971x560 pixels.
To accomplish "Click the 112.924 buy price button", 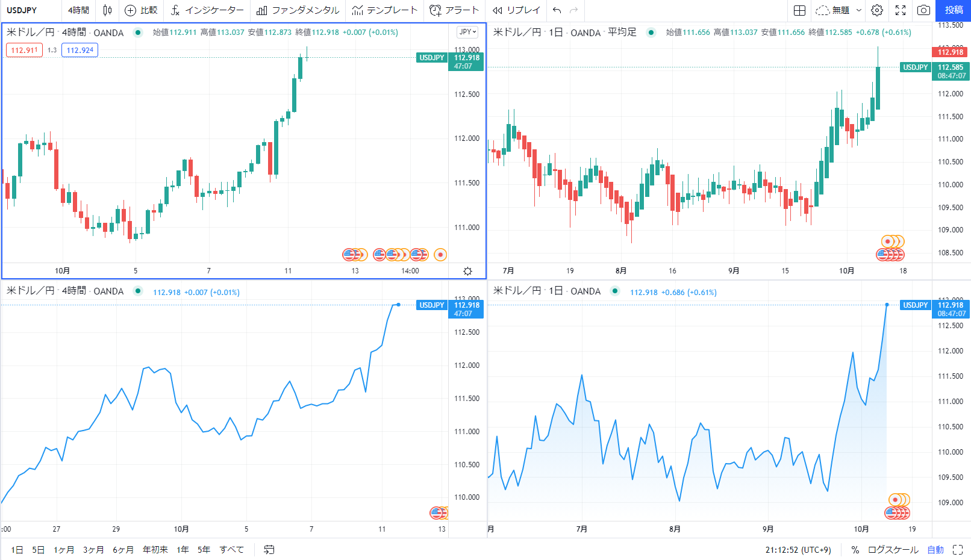I will (x=80, y=50).
